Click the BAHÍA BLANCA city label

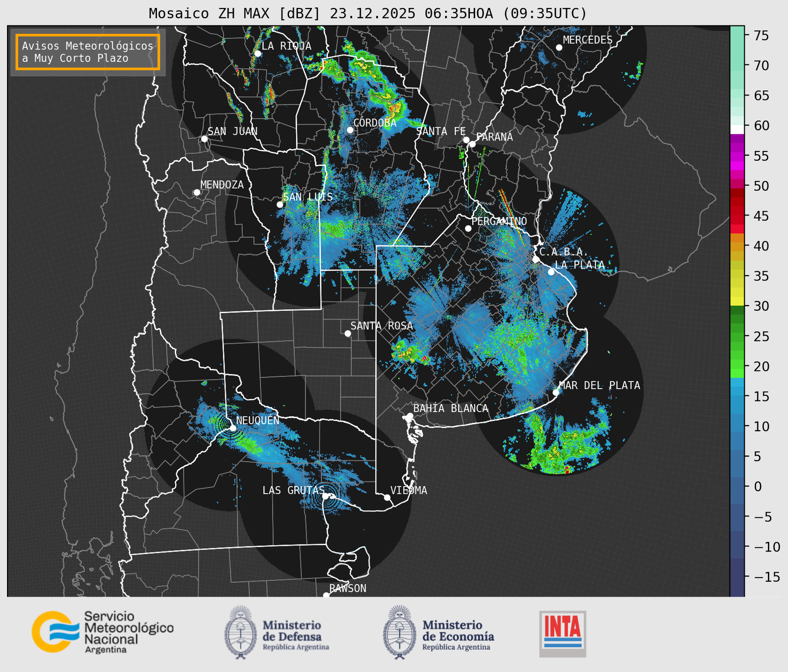point(451,408)
